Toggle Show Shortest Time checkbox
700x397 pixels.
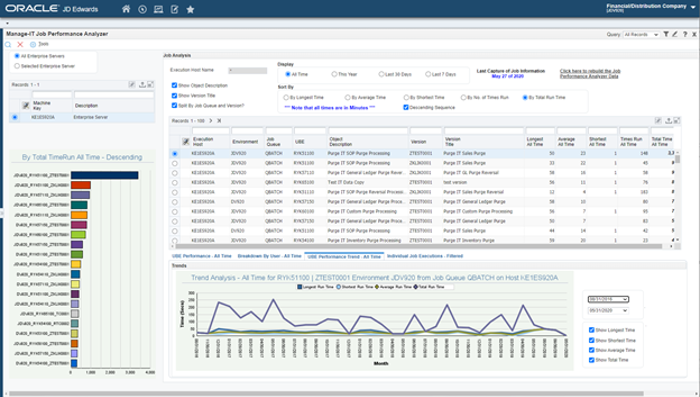tap(592, 340)
